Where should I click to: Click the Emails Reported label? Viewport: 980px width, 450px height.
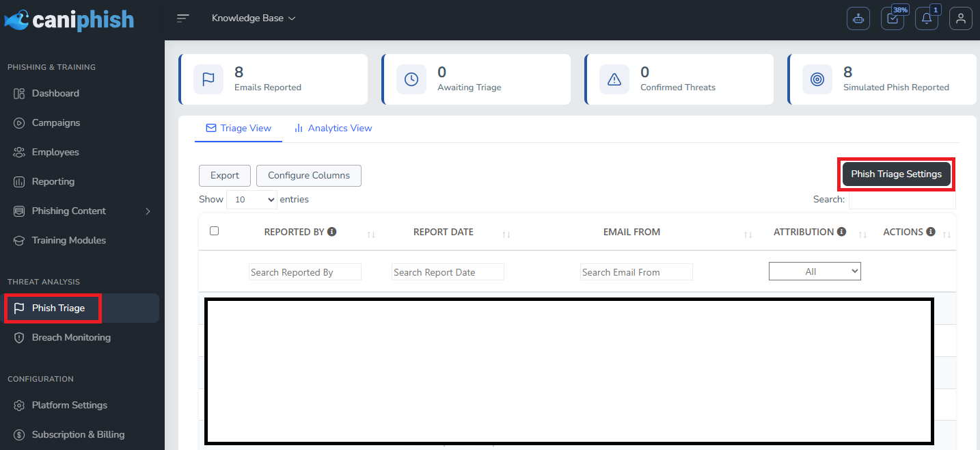point(268,88)
